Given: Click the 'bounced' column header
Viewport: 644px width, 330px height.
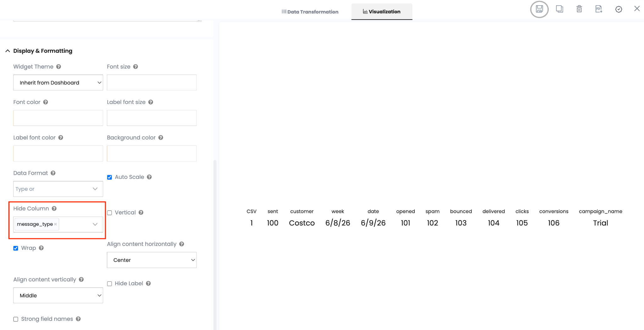Looking at the screenshot, I should click(x=461, y=211).
